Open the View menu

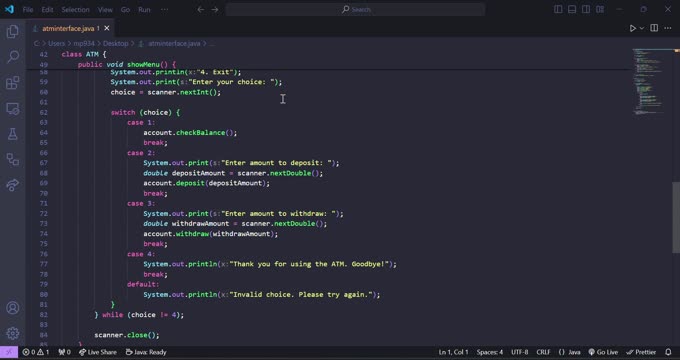pyautogui.click(x=105, y=10)
